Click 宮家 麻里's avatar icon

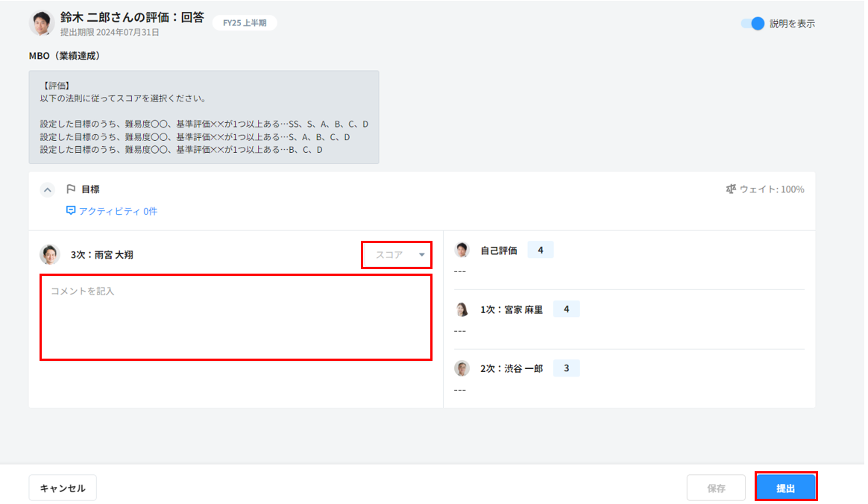(462, 309)
